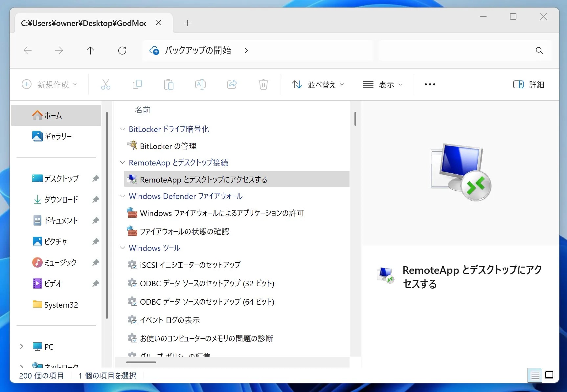Collapse the BitLocker ドライブ暗号化 group
Viewport: 567px width, 392px height.
pos(123,129)
